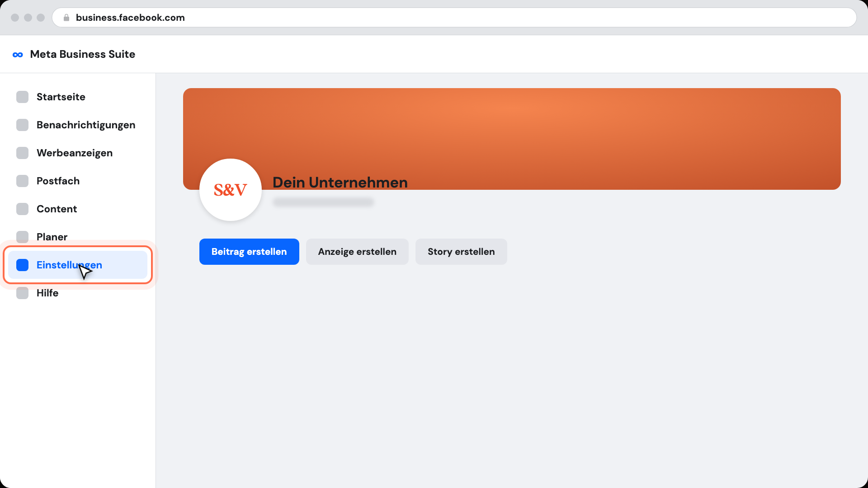Click the Meta infinity logo icon
The width and height of the screenshot is (868, 488).
[x=18, y=55]
